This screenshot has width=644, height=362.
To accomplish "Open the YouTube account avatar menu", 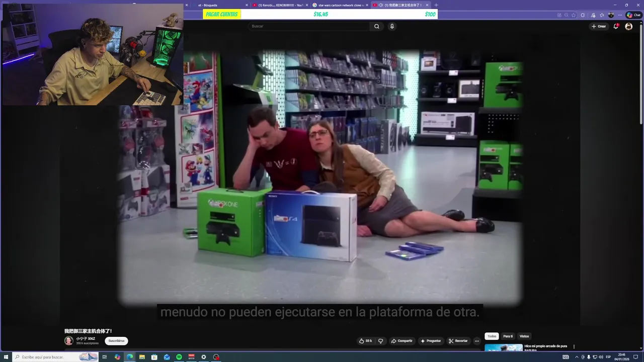I will coord(628,26).
